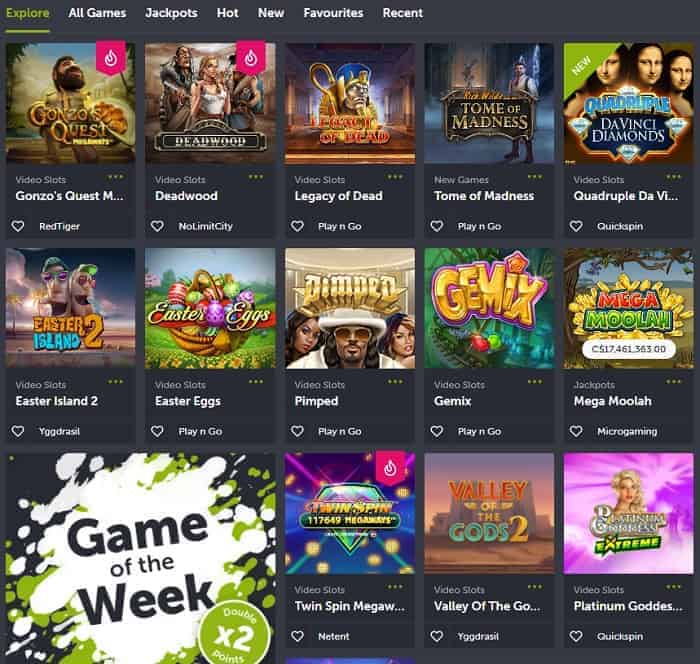Click the hot flame badge on Deadwood
Image resolution: width=700 pixels, height=664 pixels.
(250, 58)
